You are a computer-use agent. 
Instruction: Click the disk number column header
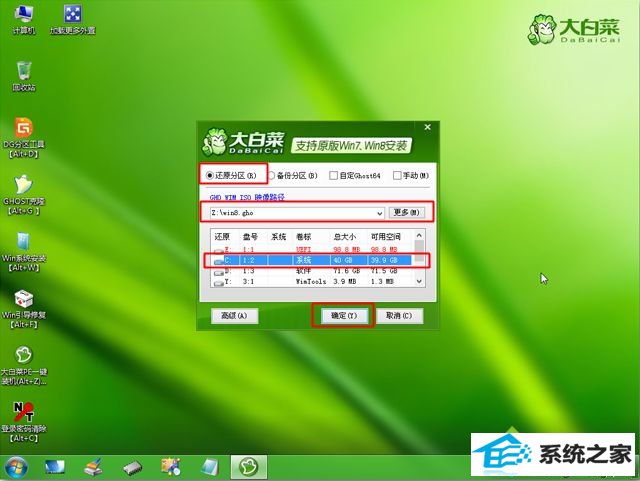point(250,236)
